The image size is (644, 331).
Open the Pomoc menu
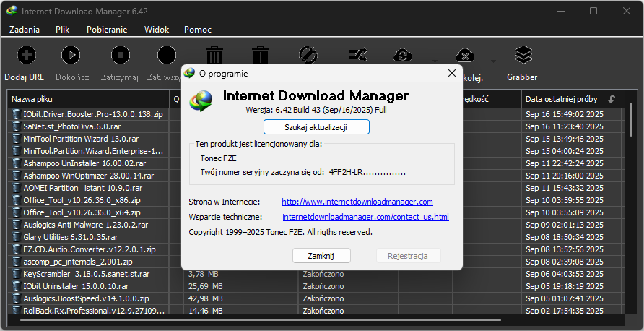tap(198, 30)
